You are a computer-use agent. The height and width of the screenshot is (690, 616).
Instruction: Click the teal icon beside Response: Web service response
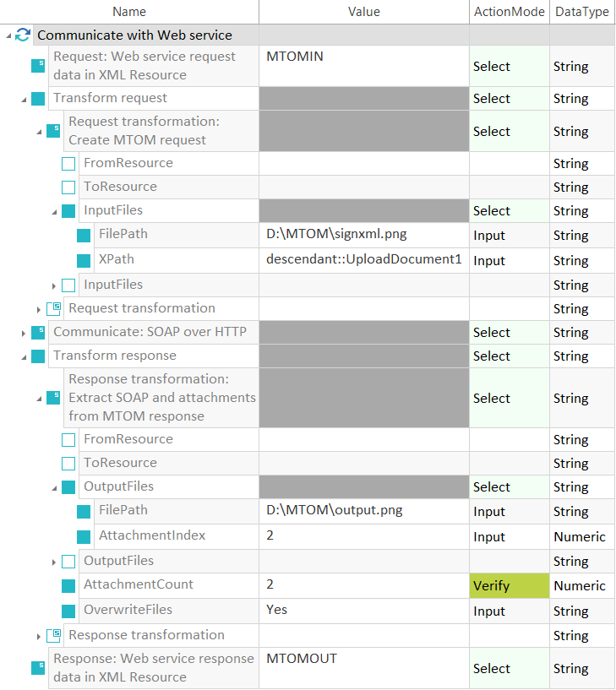[x=38, y=668]
